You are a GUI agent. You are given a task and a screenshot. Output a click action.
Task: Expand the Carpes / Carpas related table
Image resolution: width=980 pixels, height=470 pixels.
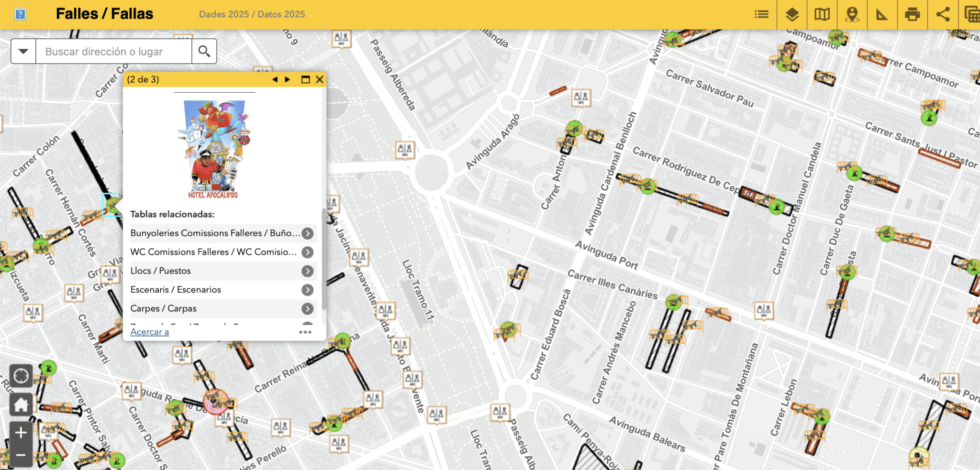[x=307, y=308]
